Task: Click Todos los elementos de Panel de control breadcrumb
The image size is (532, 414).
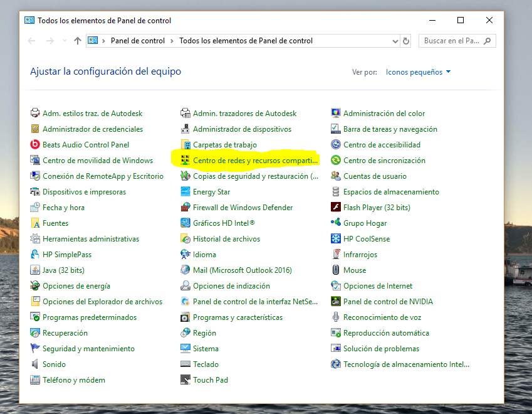Action: (x=246, y=41)
